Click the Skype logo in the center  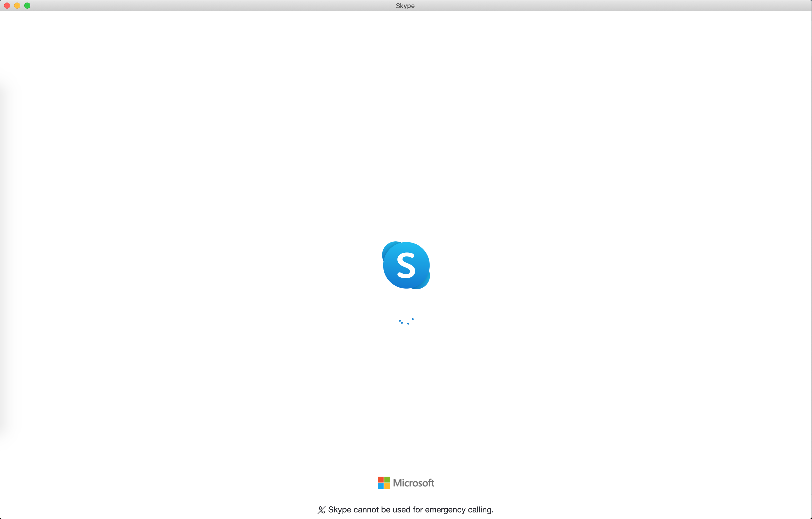(x=406, y=265)
